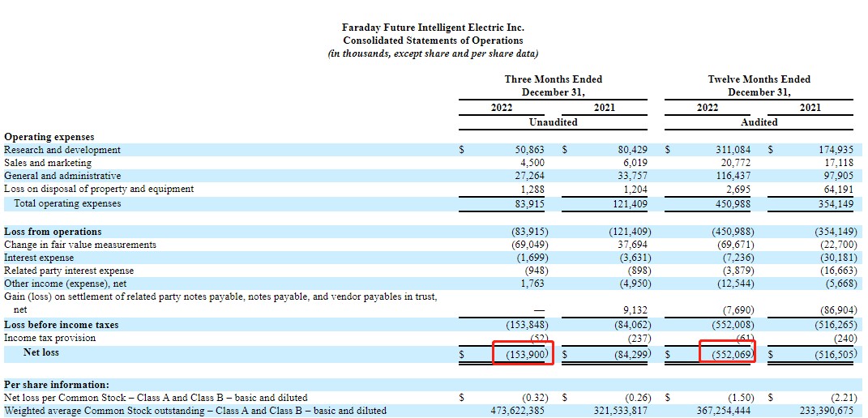Click Change in fair value measurements label
The width and height of the screenshot is (868, 418).
tap(80, 245)
